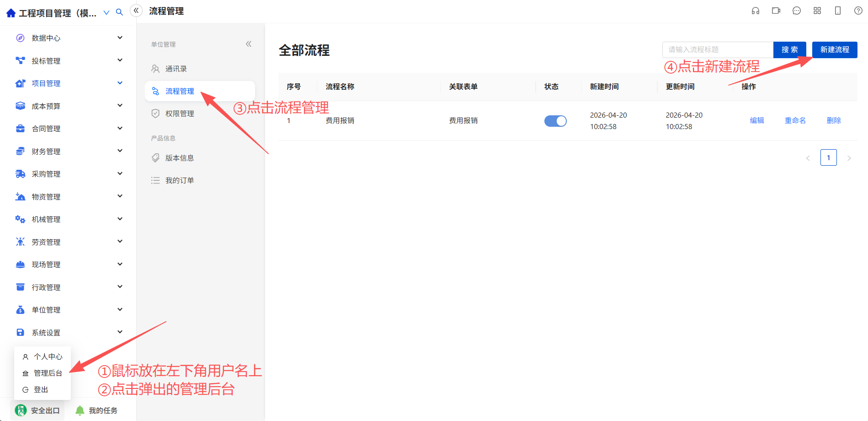The image size is (868, 421).
Task: Click the 删除 link for 费用报销
Action: [834, 120]
